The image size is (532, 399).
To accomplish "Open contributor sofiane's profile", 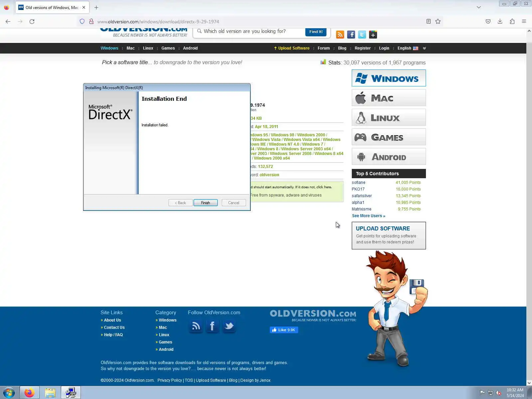I will 358,183.
